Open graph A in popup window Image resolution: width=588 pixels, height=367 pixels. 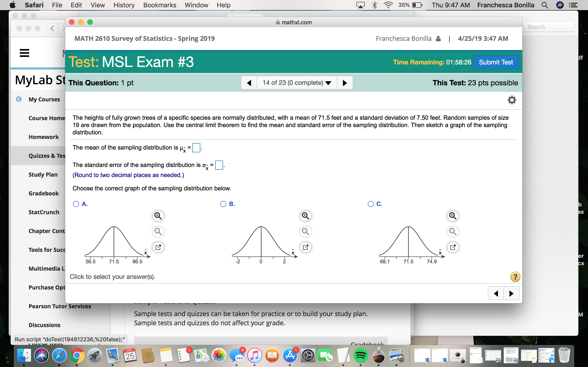point(158,247)
